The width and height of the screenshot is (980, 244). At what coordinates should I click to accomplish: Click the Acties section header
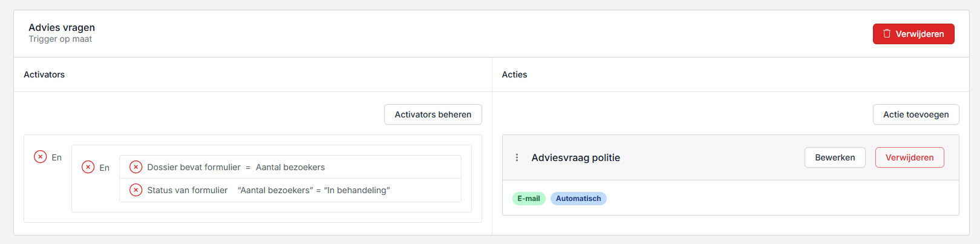(514, 74)
